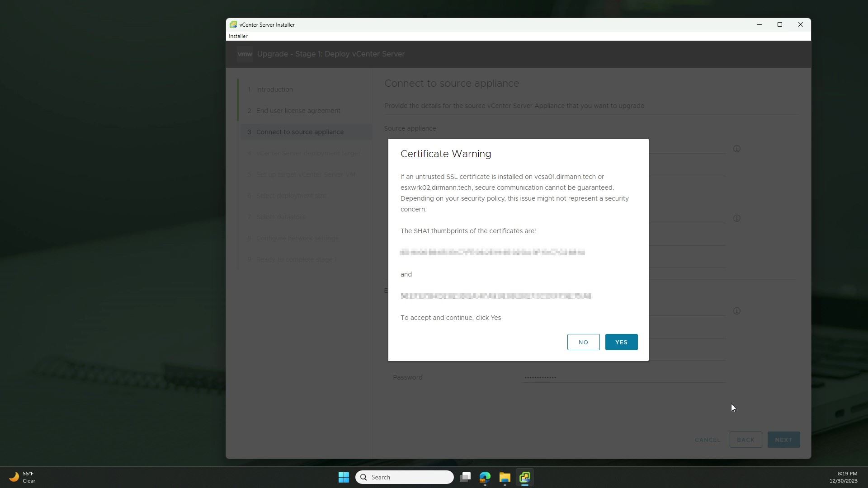
Task: Select the Select deployment size step
Action: click(x=291, y=196)
